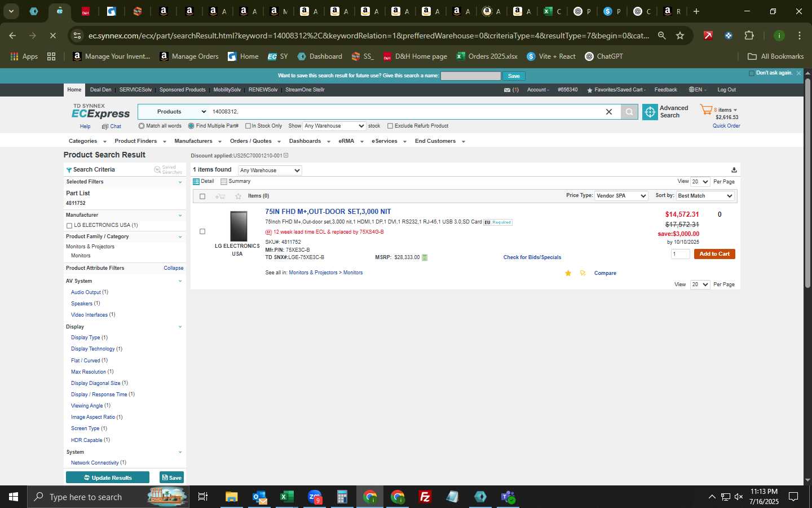Open bottom View per page dropdown
The height and width of the screenshot is (508, 812).
click(700, 284)
